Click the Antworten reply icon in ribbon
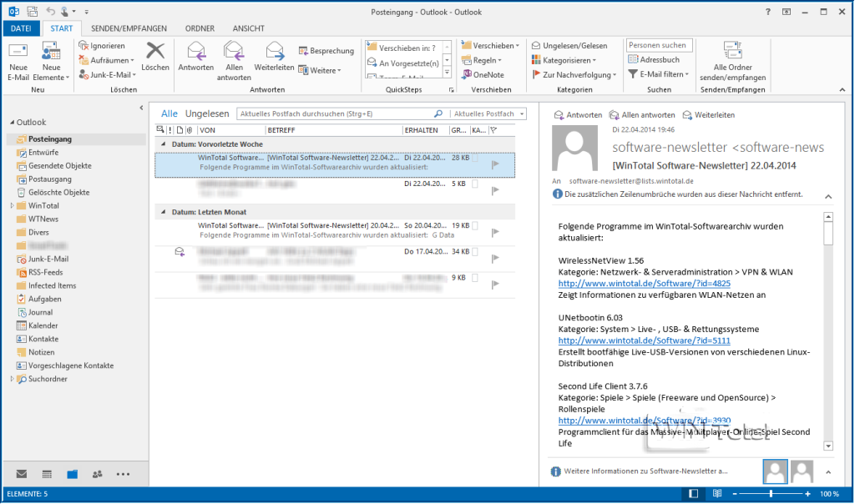Image resolution: width=855 pixels, height=504 pixels. click(x=196, y=52)
